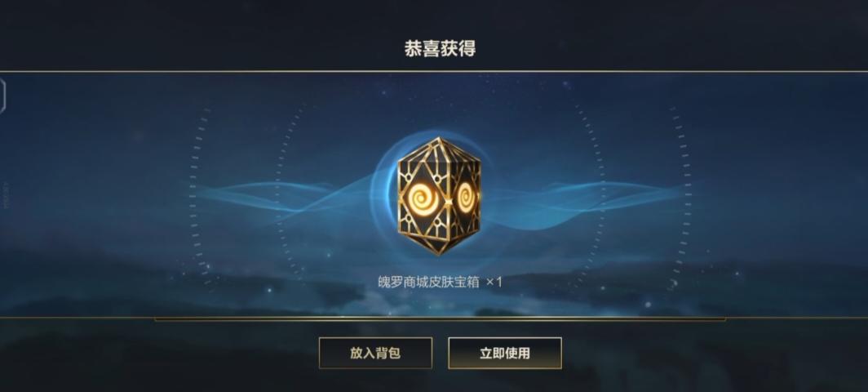
Task: Click the 魄罗商城皮肤宝箱 golden chest icon
Action: 439,196
